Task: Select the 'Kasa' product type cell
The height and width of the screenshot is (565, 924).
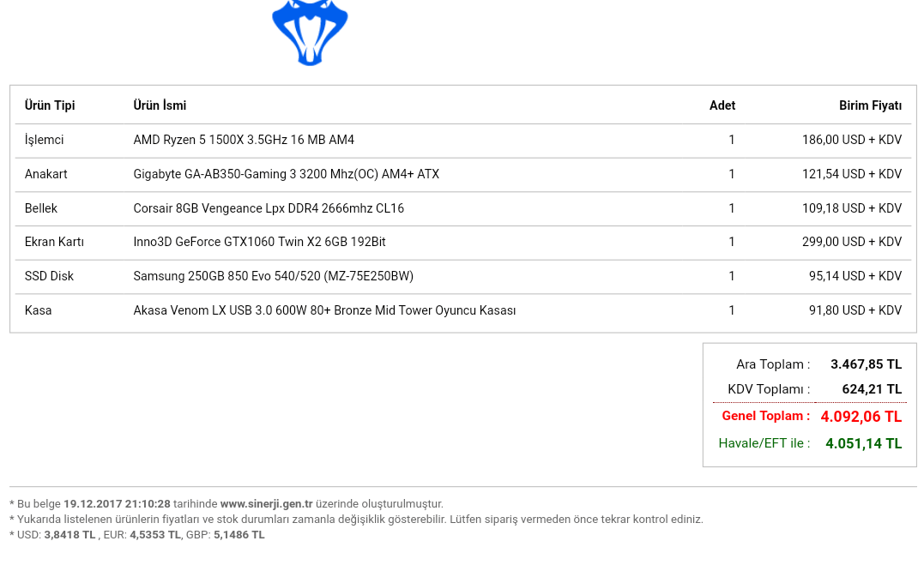Action: coord(39,310)
